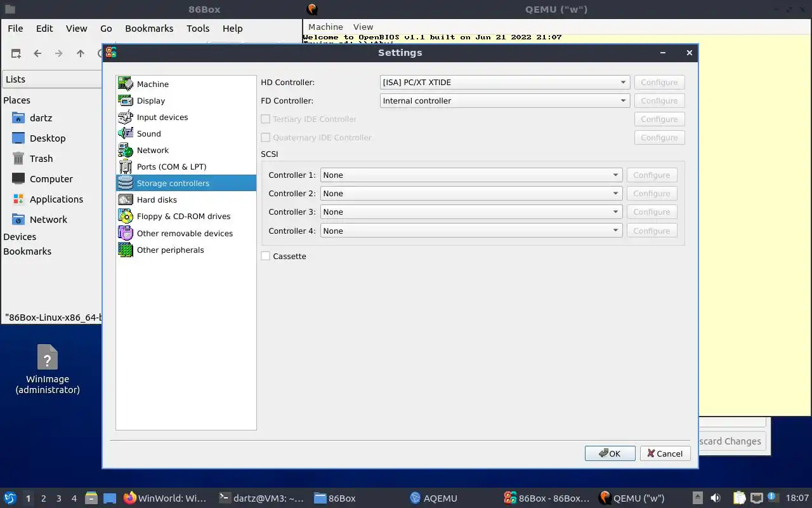Image resolution: width=812 pixels, height=508 pixels.
Task: Click the clock in the system tray
Action: coord(797,498)
